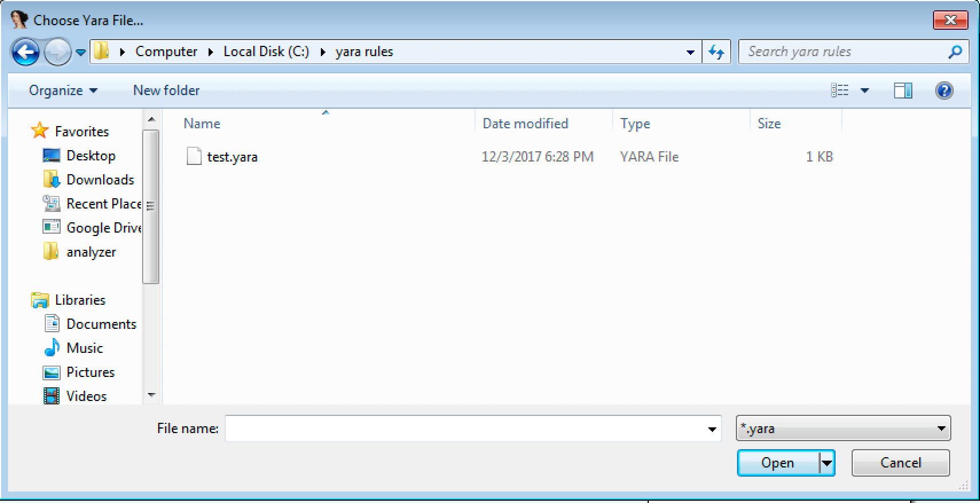The image size is (980, 503).
Task: Open help with the question mark icon
Action: (x=943, y=91)
